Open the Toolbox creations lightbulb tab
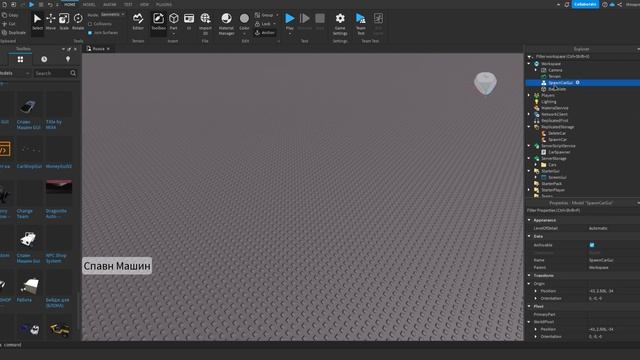640x360 pixels. pyautogui.click(x=68, y=60)
